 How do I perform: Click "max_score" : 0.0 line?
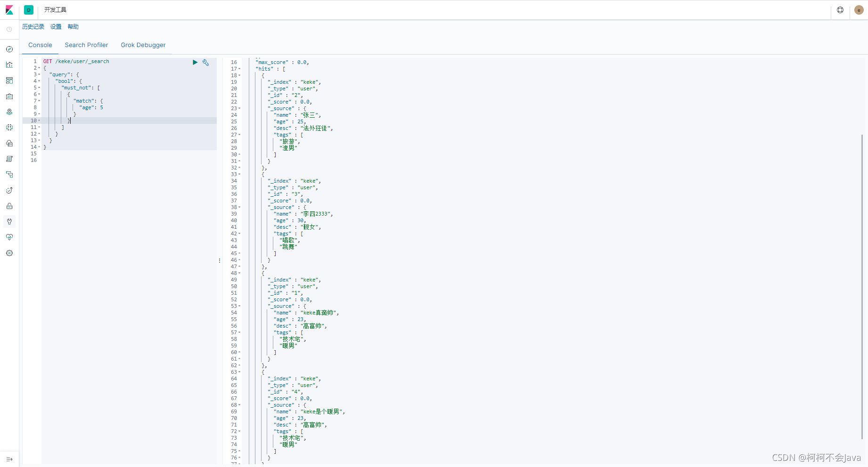point(282,63)
